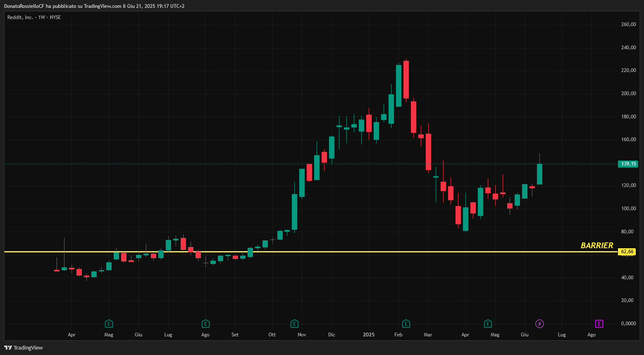Click the 'Reddit, Inc. · 1W · NYSE' symbol title
Screen dimensions: 644x355
34,17
